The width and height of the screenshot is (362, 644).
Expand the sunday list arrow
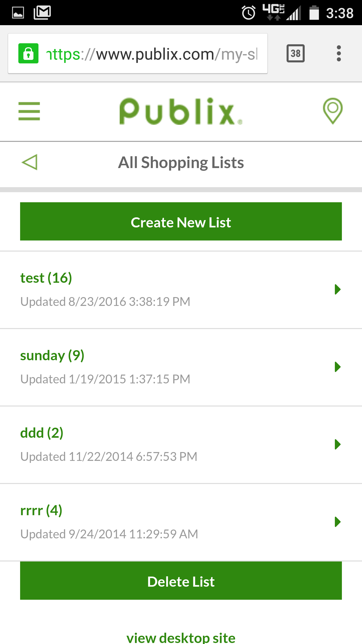(x=338, y=367)
